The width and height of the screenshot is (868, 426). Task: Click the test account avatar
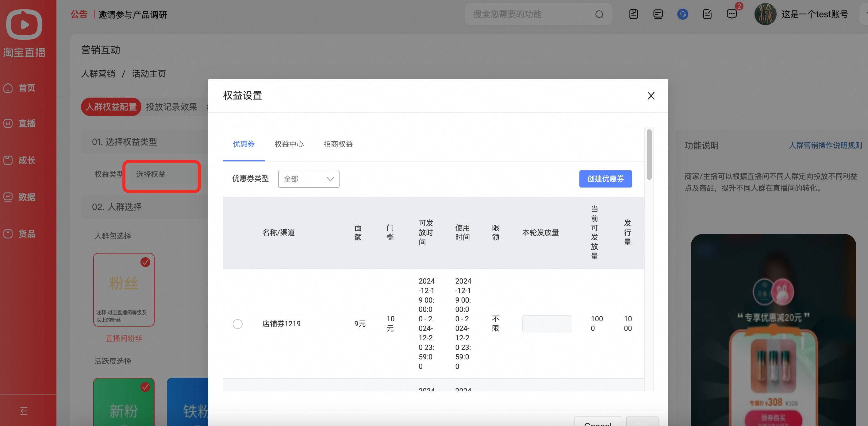click(x=765, y=14)
